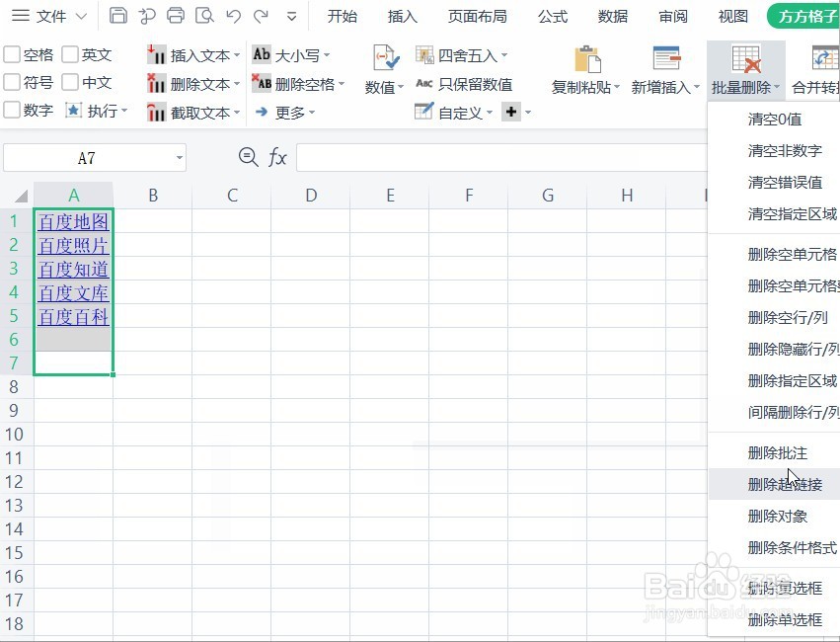Open the 插入 ribbon tab

403,16
